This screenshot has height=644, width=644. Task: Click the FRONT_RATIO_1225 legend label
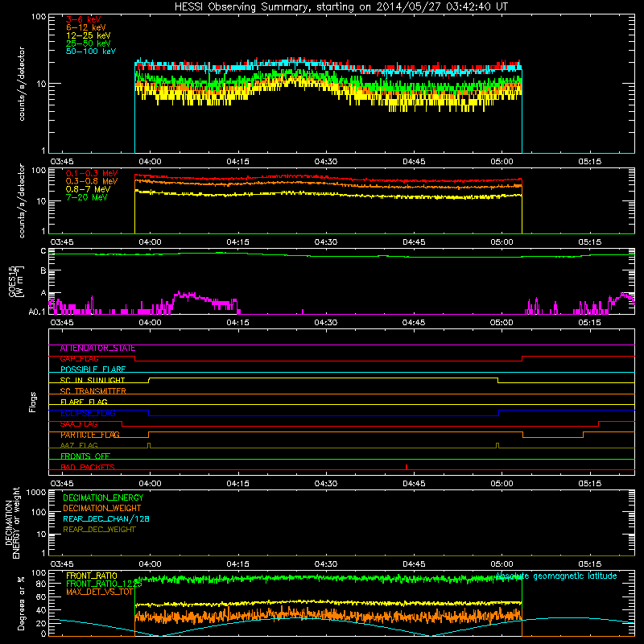tap(104, 584)
